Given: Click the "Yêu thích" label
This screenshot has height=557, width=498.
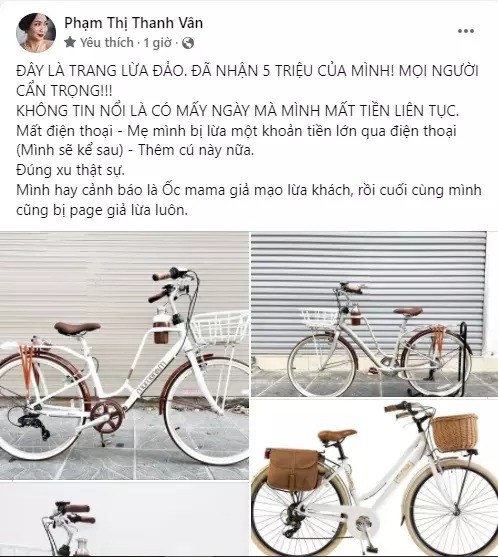Looking at the screenshot, I should click(107, 43).
